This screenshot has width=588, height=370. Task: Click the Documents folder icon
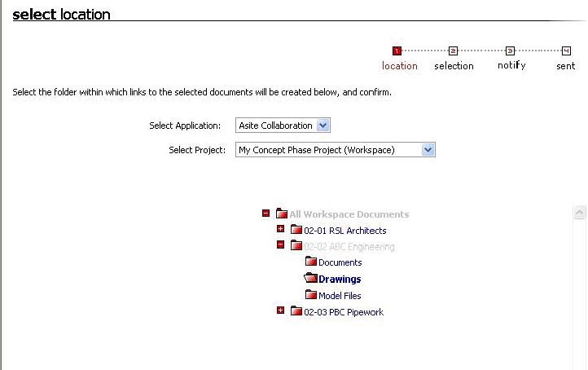tap(310, 261)
